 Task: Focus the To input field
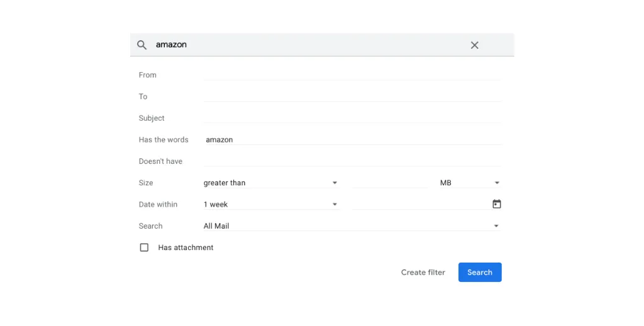(352, 96)
